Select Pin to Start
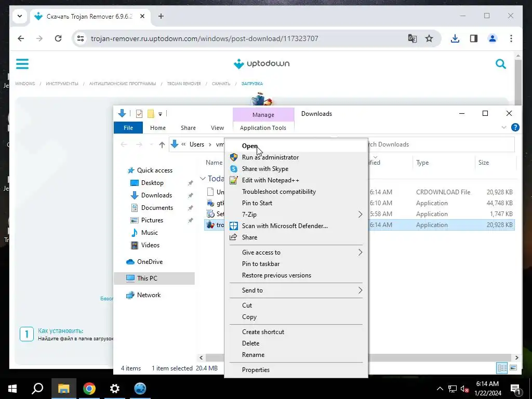This screenshot has width=532, height=399. click(296, 203)
